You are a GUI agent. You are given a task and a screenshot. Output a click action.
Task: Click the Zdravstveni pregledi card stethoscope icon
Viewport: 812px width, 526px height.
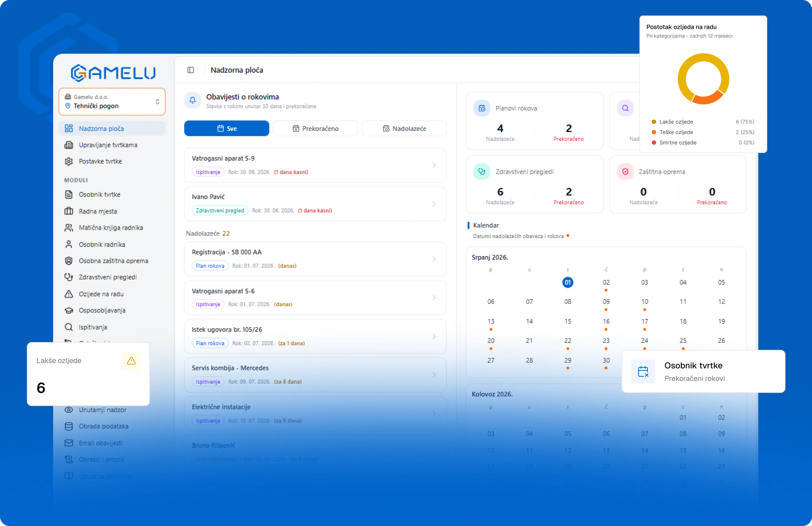[482, 172]
